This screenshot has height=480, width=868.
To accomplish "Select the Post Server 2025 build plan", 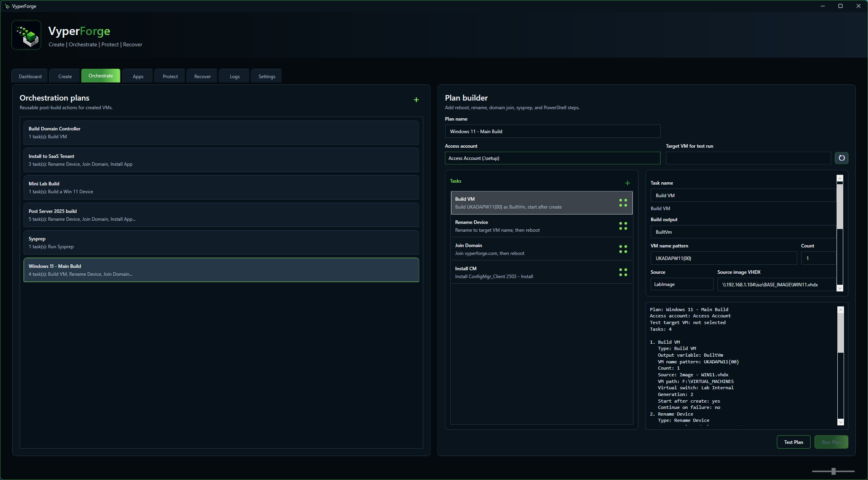I will 221,215.
